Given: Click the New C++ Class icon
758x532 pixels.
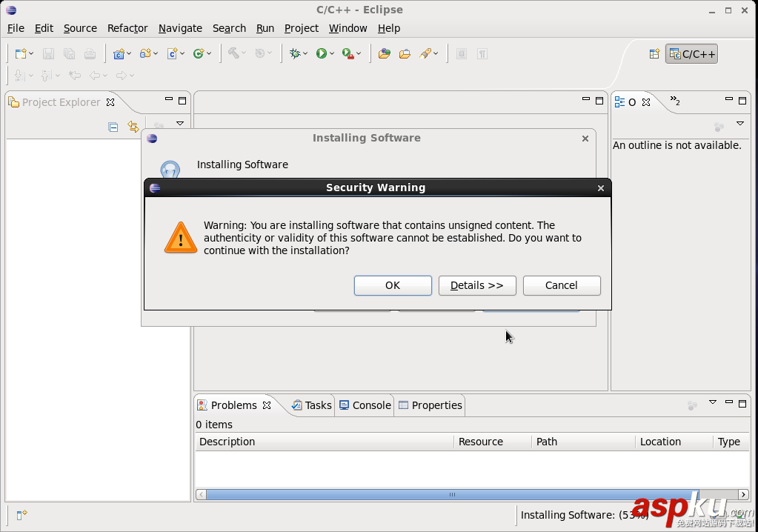Looking at the screenshot, I should click(198, 53).
